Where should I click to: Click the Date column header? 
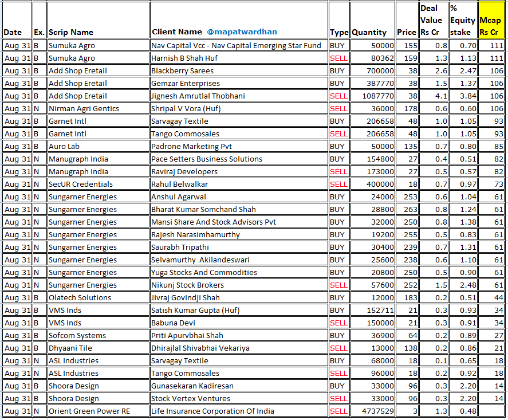tap(17, 20)
